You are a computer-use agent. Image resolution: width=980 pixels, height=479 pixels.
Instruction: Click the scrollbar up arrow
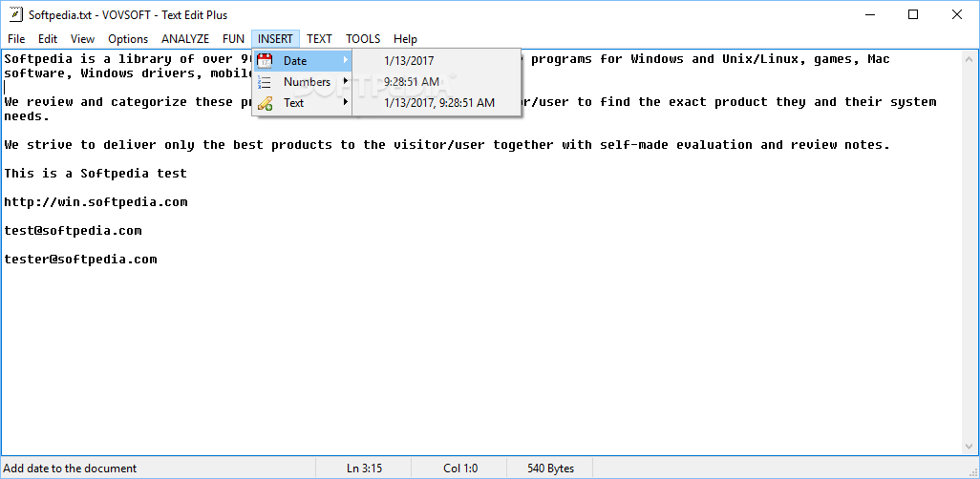[969, 59]
